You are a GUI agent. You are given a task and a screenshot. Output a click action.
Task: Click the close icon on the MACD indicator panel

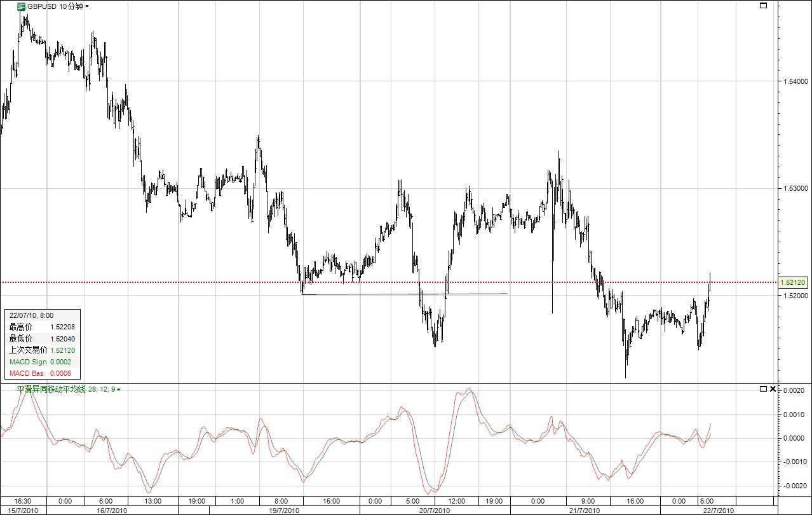coord(773,388)
